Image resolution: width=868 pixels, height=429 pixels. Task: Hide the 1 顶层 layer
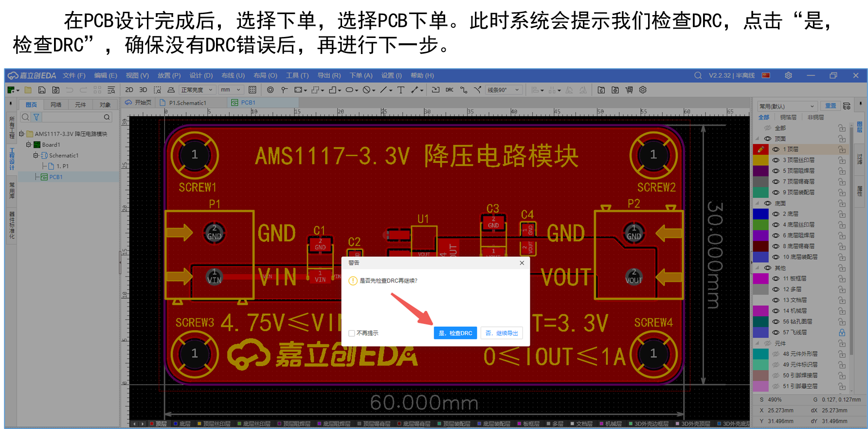tap(776, 149)
